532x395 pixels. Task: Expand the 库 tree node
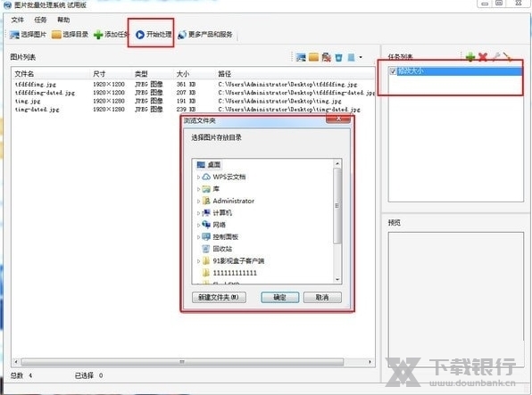(198, 189)
